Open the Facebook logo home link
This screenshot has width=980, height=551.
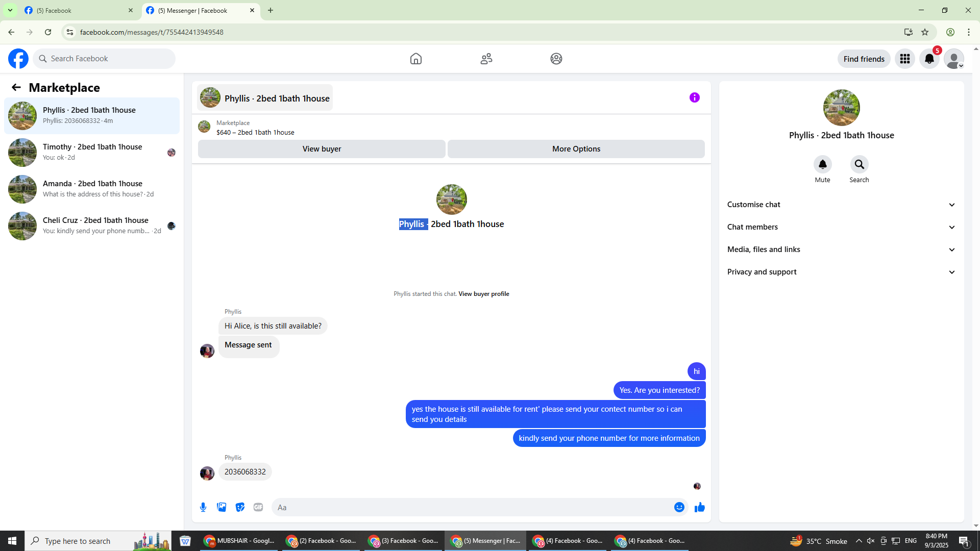[x=18, y=59]
